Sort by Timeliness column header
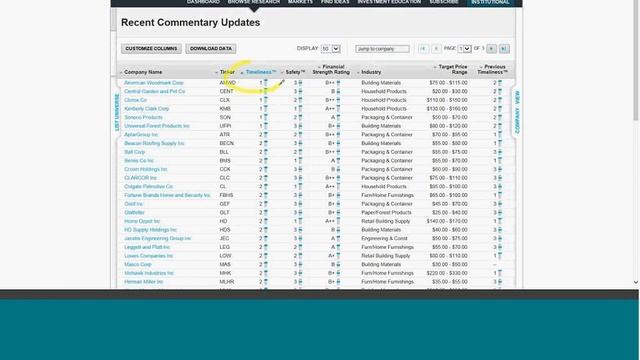The image size is (640, 360). [261, 72]
